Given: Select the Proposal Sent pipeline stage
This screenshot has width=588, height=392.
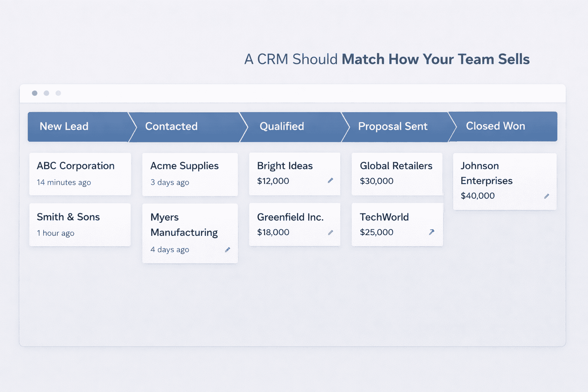Looking at the screenshot, I should pyautogui.click(x=393, y=126).
